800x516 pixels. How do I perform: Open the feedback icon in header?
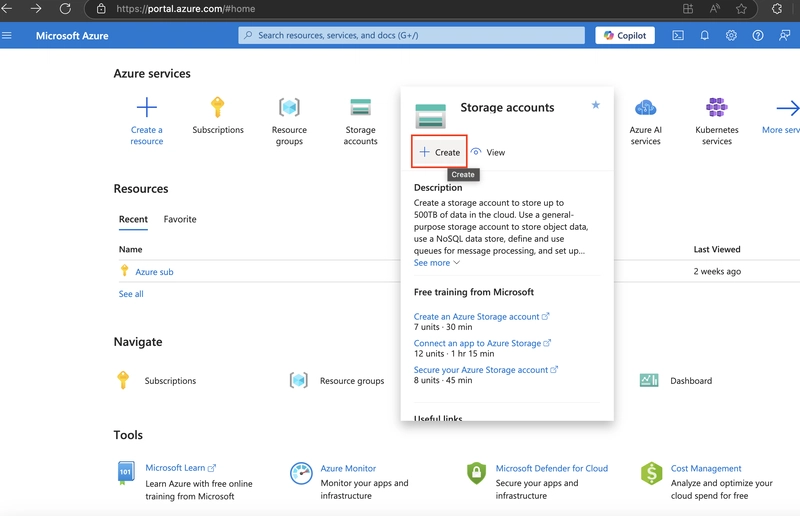click(x=784, y=35)
